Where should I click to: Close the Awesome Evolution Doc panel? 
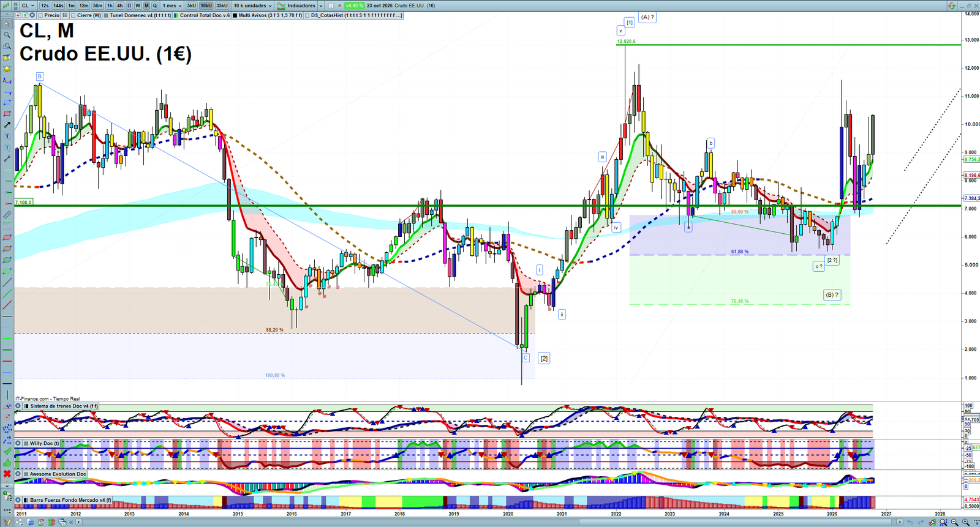tap(18, 474)
